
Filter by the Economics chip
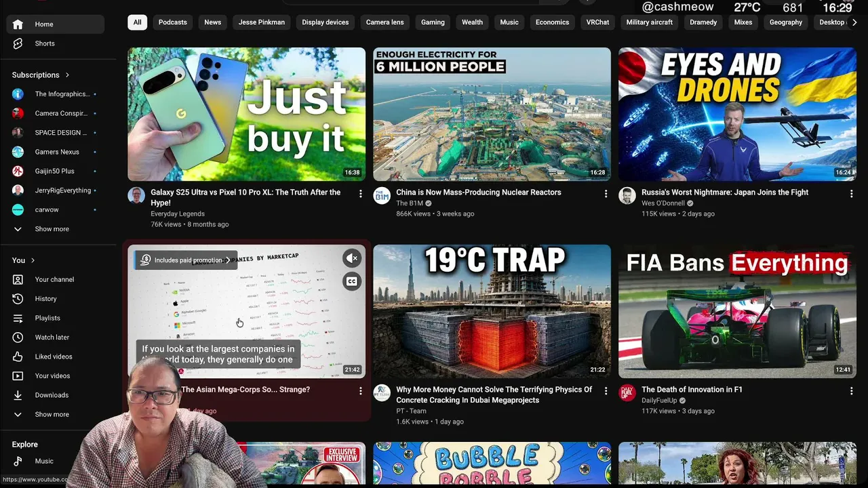point(553,22)
